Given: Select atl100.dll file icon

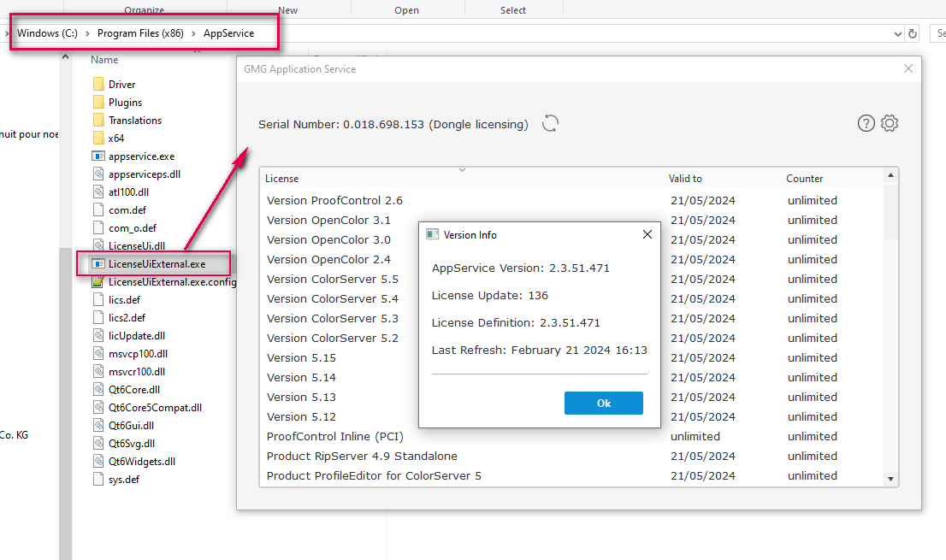Looking at the screenshot, I should coord(98,192).
